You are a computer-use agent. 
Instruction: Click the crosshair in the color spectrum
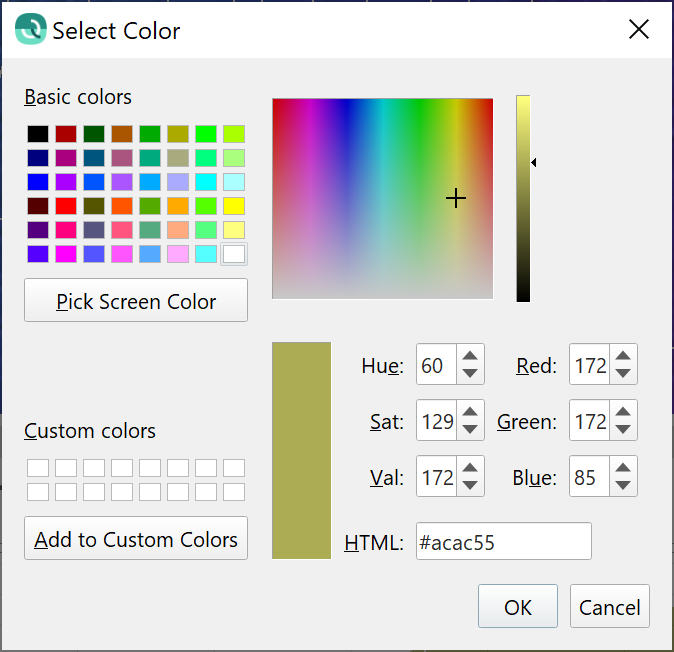click(x=456, y=199)
